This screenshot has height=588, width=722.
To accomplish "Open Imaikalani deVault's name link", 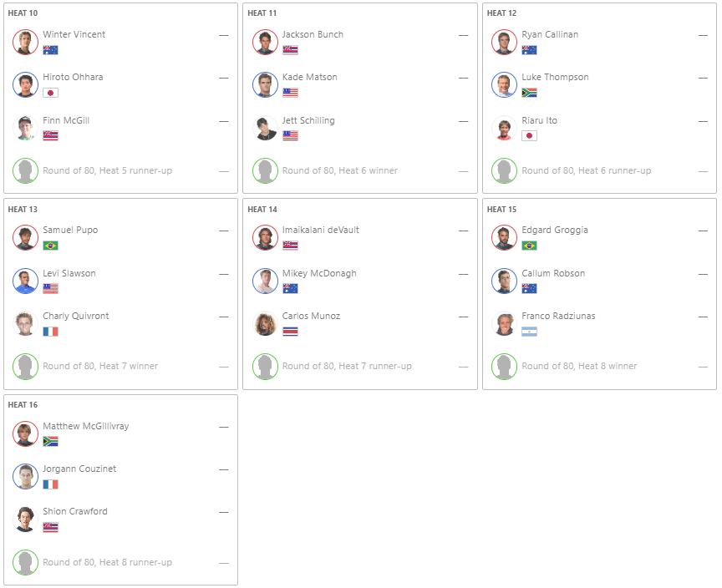I will 320,230.
